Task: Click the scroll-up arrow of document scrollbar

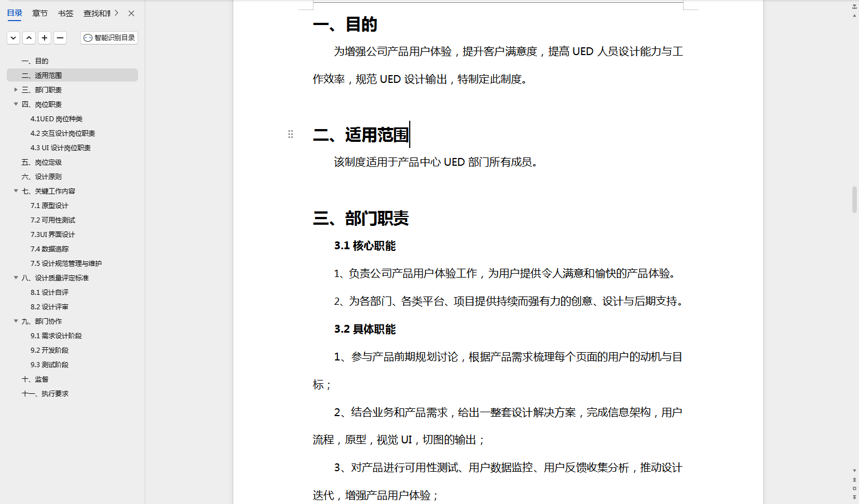Action: (x=855, y=16)
